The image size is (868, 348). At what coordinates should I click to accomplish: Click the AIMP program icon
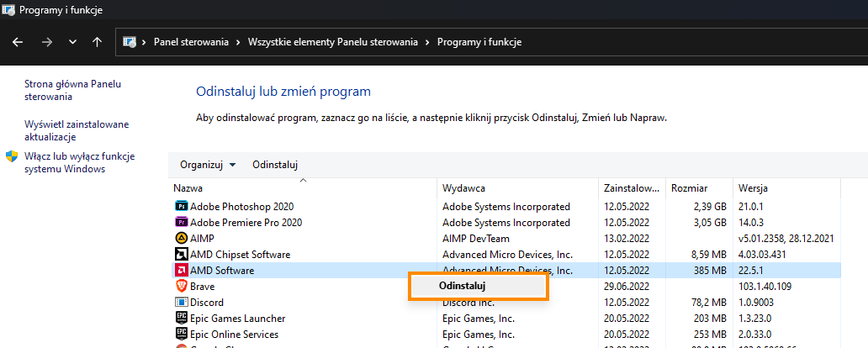point(181,239)
